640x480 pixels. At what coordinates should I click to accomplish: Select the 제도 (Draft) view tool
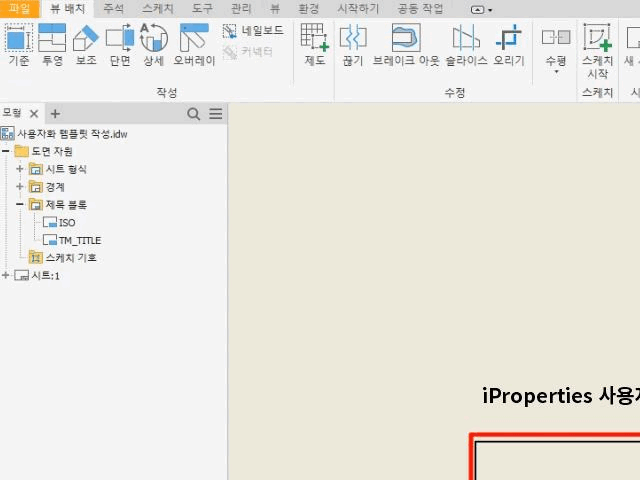[314, 44]
